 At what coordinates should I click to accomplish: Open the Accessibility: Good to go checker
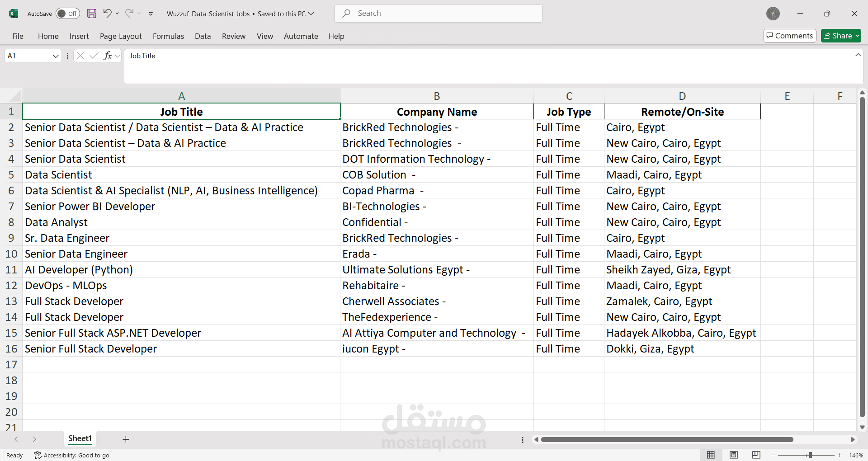tap(71, 455)
